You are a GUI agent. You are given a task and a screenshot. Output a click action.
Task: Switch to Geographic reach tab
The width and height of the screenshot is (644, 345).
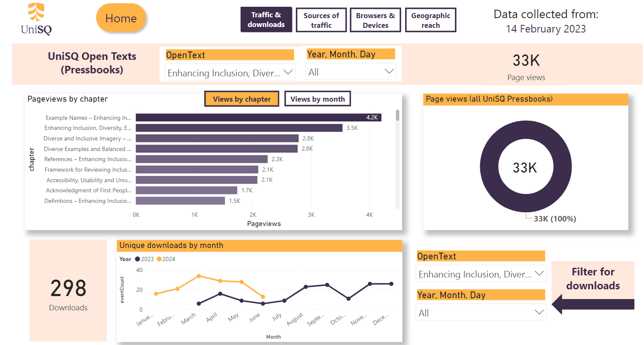431,20
